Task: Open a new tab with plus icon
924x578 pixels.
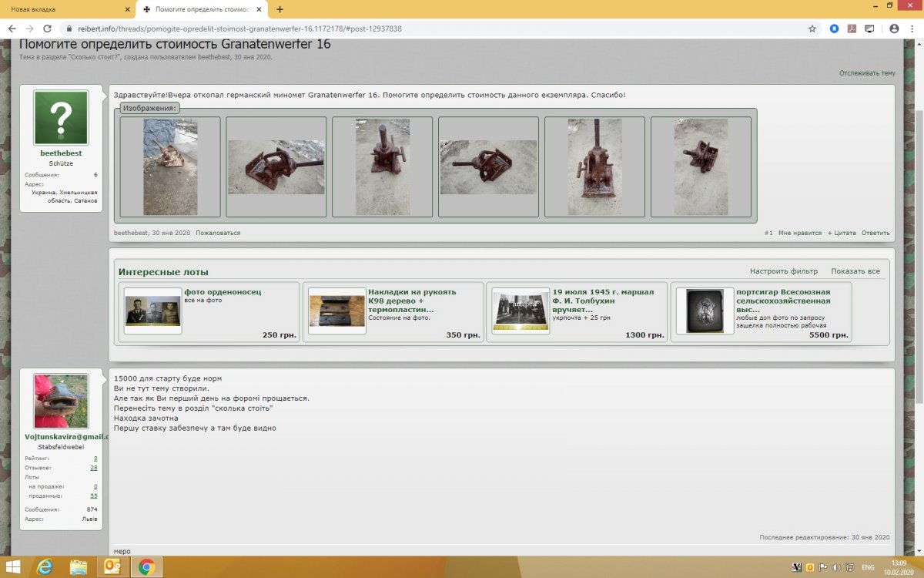Action: (x=280, y=9)
